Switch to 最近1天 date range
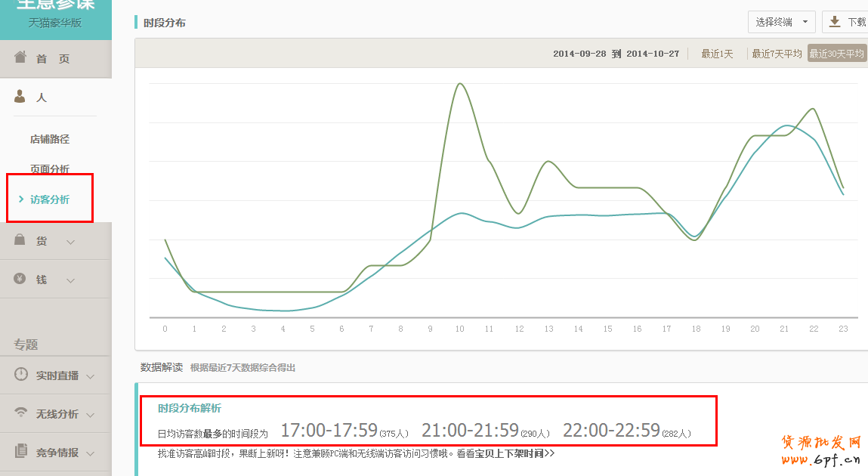This screenshot has width=868, height=476. coord(717,54)
